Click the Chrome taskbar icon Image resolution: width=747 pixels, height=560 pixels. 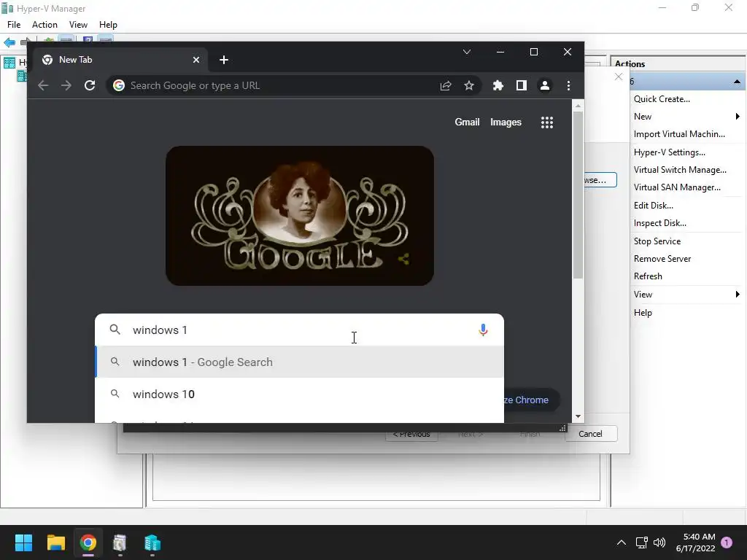[x=88, y=542]
